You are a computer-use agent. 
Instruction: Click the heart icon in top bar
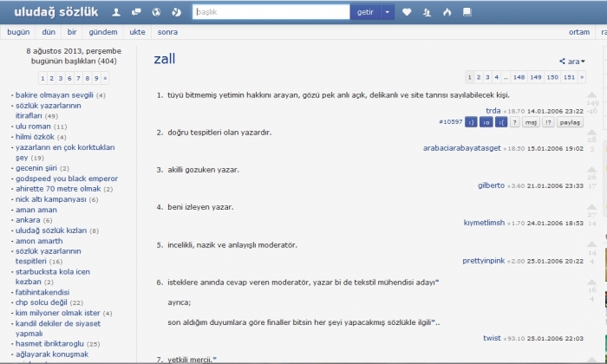coord(407,12)
